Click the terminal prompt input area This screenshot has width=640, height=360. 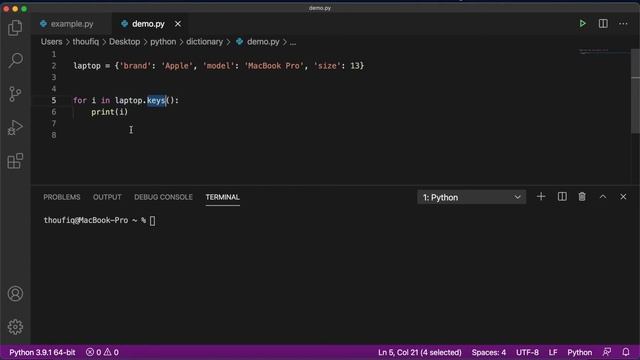(x=152, y=220)
